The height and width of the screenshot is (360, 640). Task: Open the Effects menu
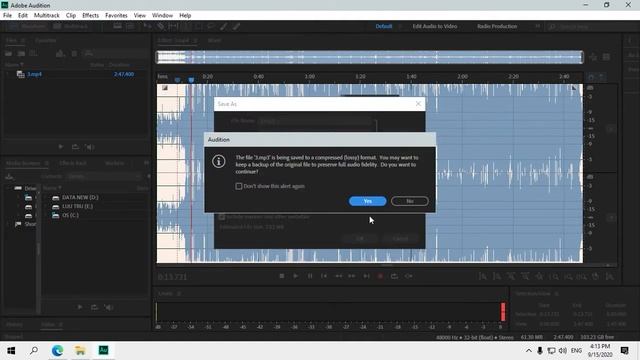pyautogui.click(x=90, y=15)
